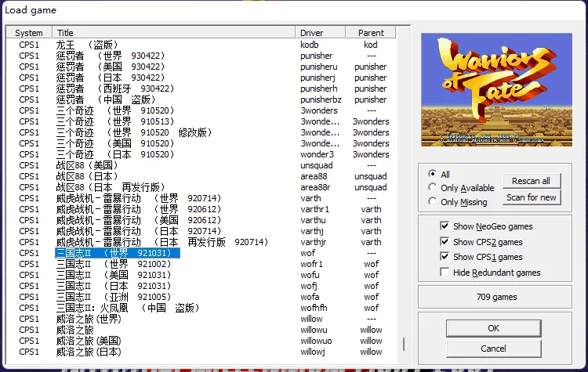Select the area88r driver row
Viewport: 588px width, 372px height.
tap(201, 187)
